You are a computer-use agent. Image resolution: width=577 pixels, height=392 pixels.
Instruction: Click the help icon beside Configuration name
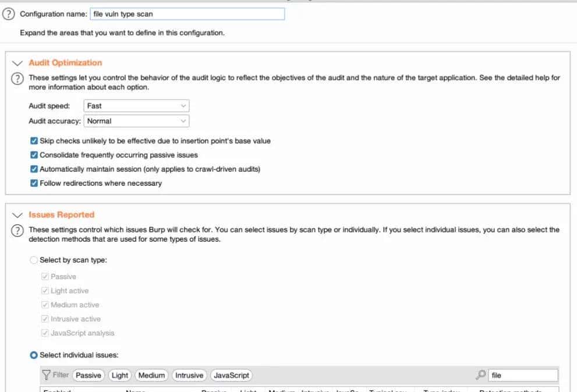point(8,15)
